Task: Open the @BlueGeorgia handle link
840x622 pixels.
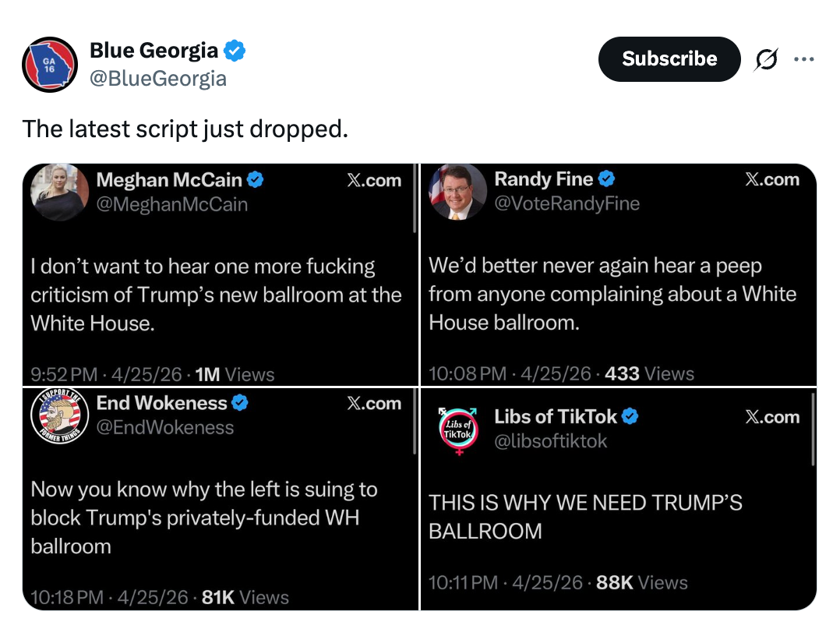Action: (x=158, y=79)
